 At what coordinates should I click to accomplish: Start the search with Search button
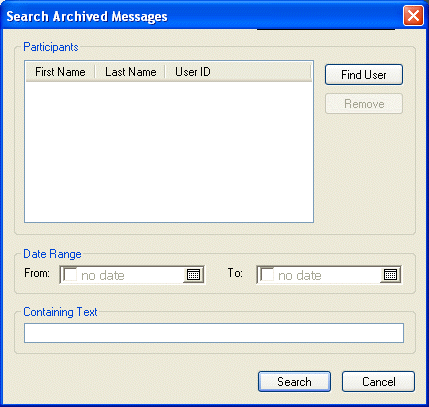pyautogui.click(x=294, y=382)
